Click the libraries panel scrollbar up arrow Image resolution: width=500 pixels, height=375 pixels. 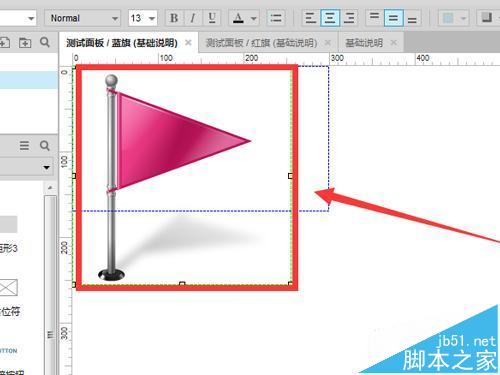pyautogui.click(x=50, y=188)
